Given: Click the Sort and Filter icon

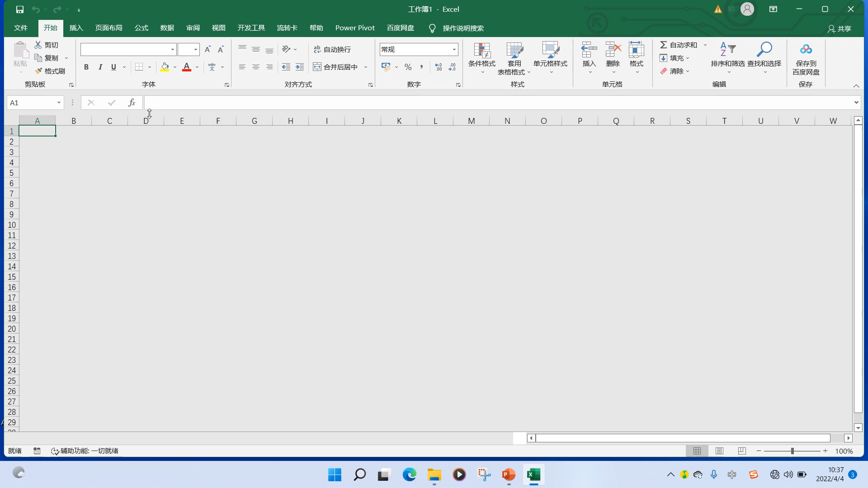Looking at the screenshot, I should [x=727, y=50].
